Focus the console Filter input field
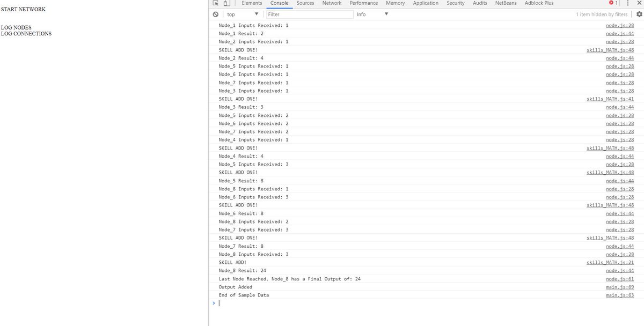The image size is (644, 326). (x=309, y=14)
